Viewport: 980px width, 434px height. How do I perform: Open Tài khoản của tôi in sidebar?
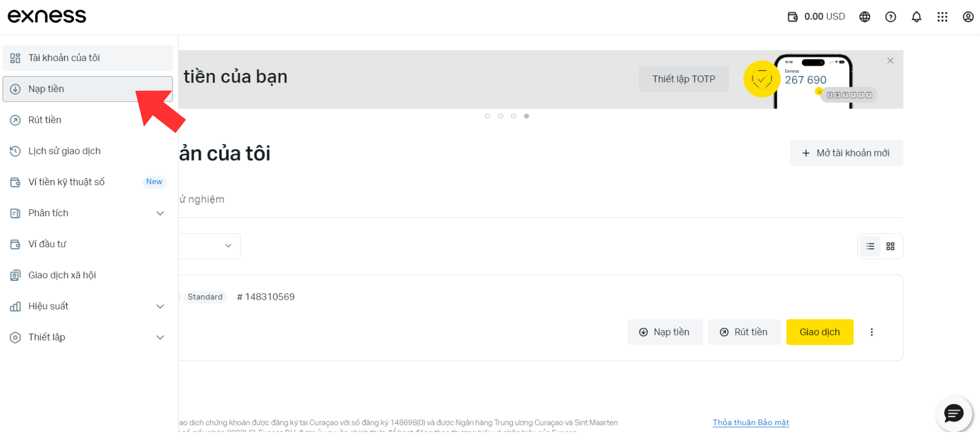pyautogui.click(x=88, y=58)
